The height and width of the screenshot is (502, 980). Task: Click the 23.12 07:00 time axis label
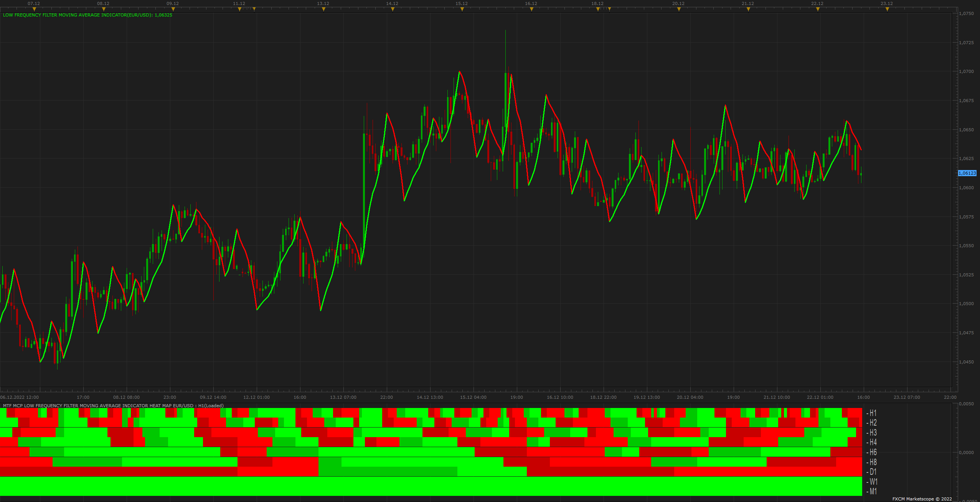907,397
